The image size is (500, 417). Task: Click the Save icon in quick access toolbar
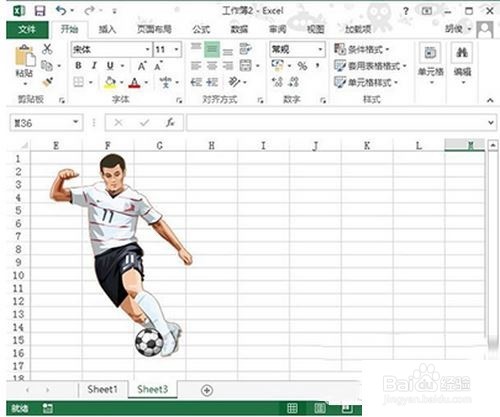(x=40, y=11)
